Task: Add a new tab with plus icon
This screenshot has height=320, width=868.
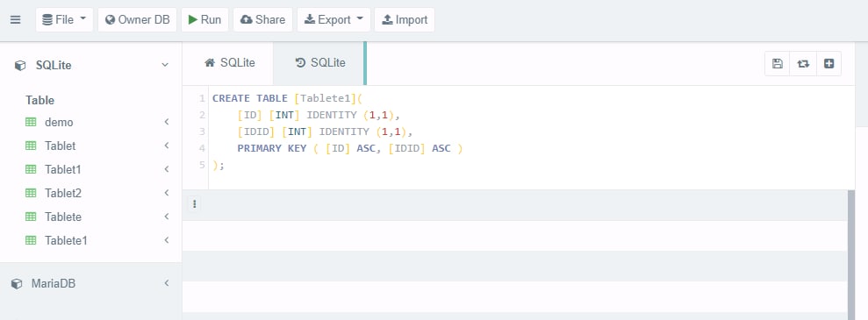Action: point(829,63)
